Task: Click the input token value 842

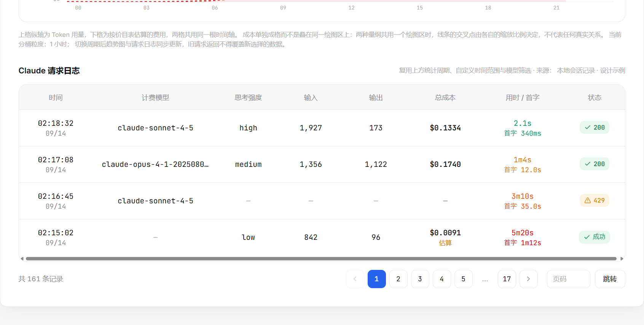Action: 311,238
